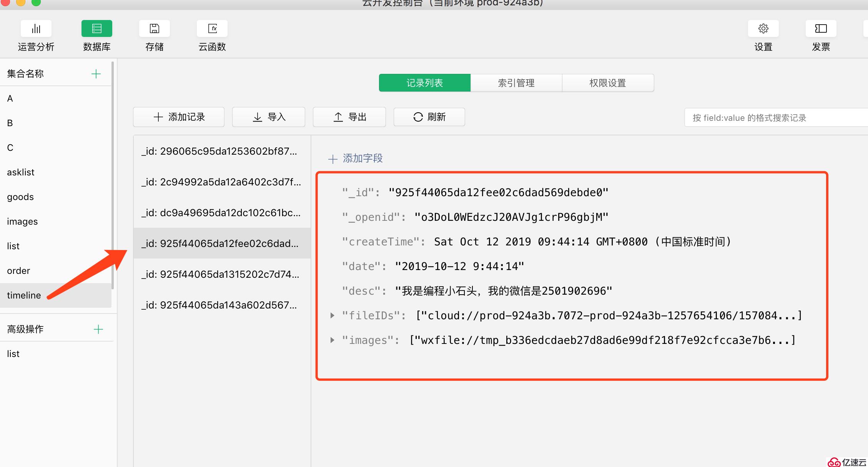Viewport: 868px width, 467px height.
Task: Select record _id dc9a49695da12dc102c61bc...
Action: pyautogui.click(x=222, y=213)
